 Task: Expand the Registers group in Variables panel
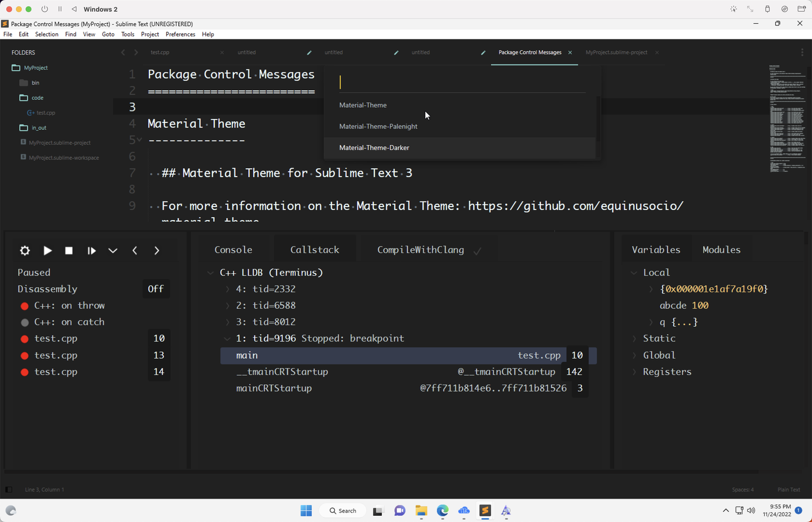[633, 371]
